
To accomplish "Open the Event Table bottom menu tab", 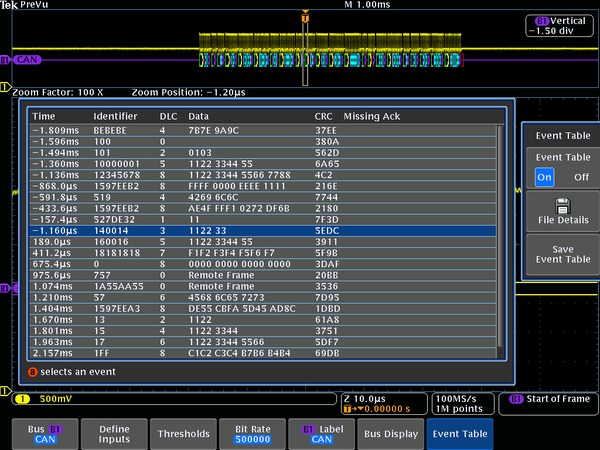I will click(x=459, y=433).
